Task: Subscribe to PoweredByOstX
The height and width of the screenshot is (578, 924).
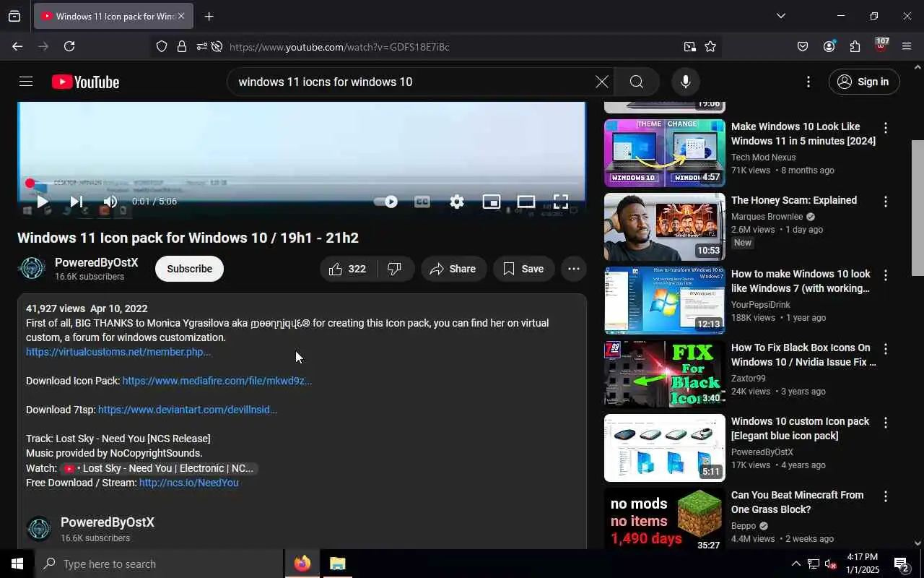Action: (x=189, y=269)
